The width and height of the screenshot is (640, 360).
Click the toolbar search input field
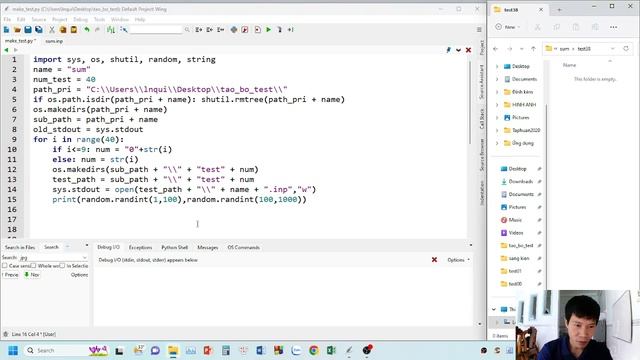point(156,29)
